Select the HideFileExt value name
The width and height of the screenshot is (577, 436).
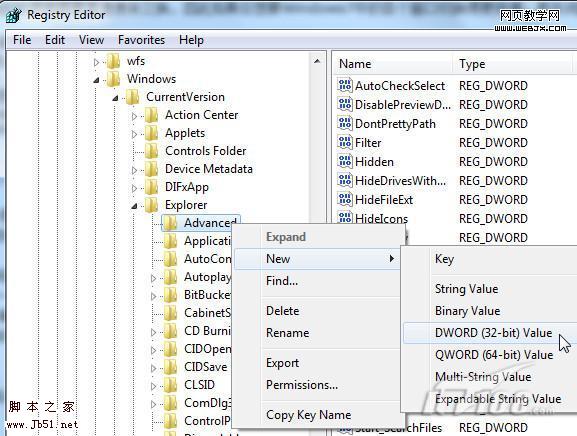point(384,200)
